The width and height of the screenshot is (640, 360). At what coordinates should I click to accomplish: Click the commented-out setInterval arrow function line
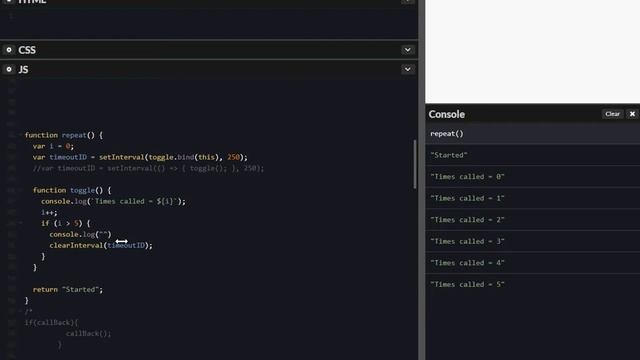tap(148, 168)
